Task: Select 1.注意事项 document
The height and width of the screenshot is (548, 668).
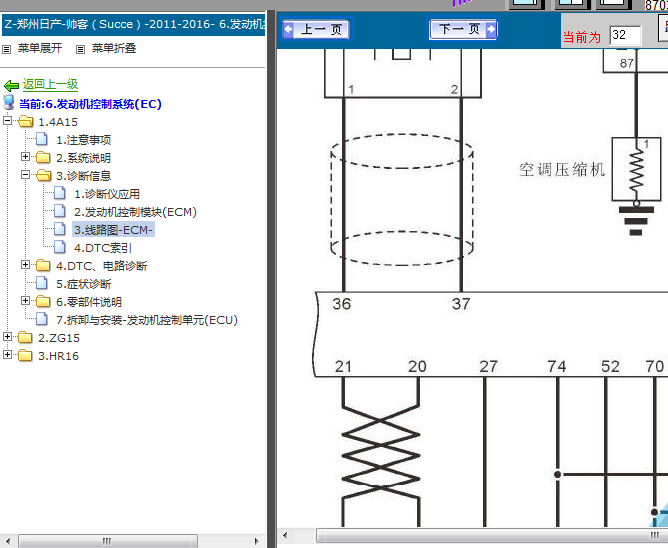Action: (x=84, y=140)
